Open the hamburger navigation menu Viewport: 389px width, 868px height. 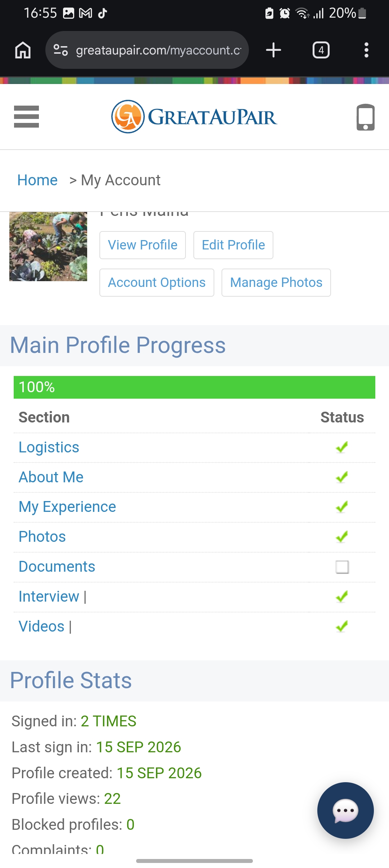(26, 116)
